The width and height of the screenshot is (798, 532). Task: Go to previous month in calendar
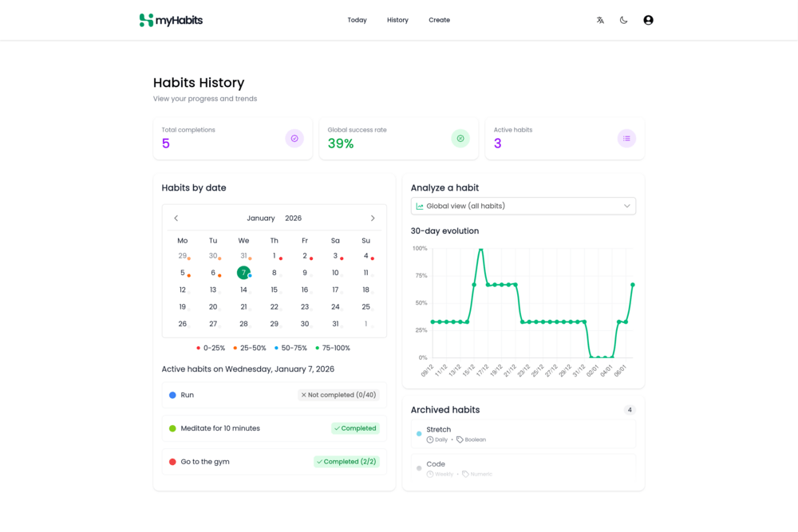click(176, 218)
